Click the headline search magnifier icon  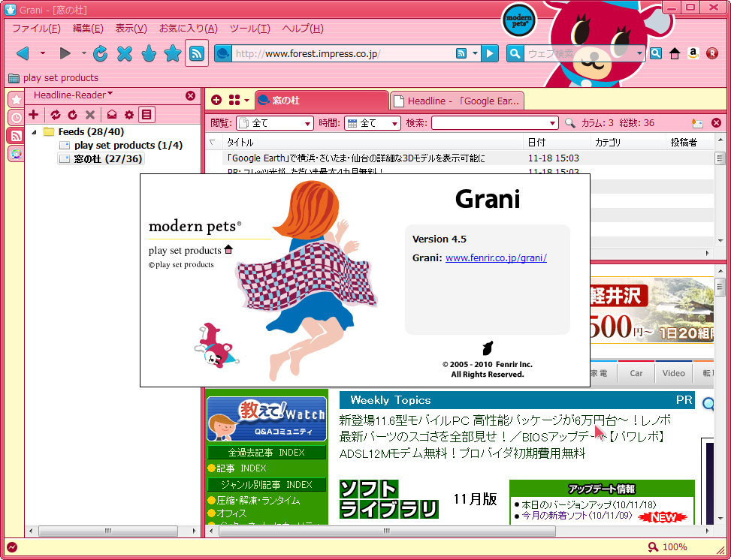tap(569, 123)
